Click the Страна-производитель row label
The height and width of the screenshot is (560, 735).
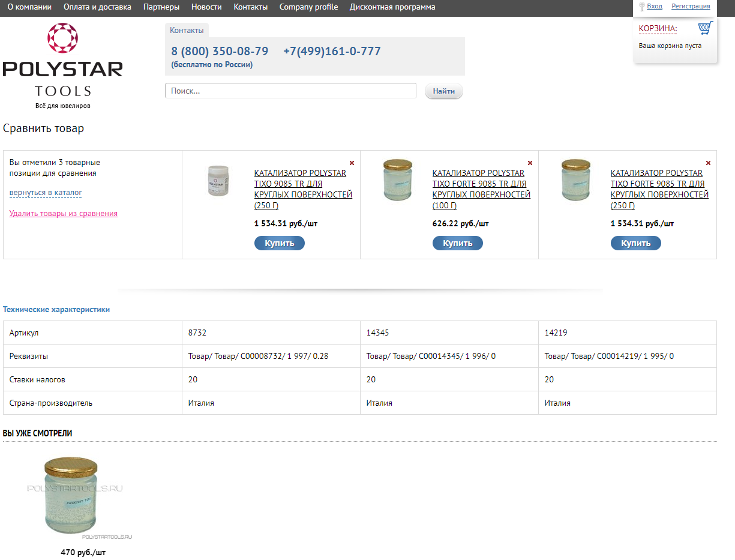pyautogui.click(x=51, y=403)
